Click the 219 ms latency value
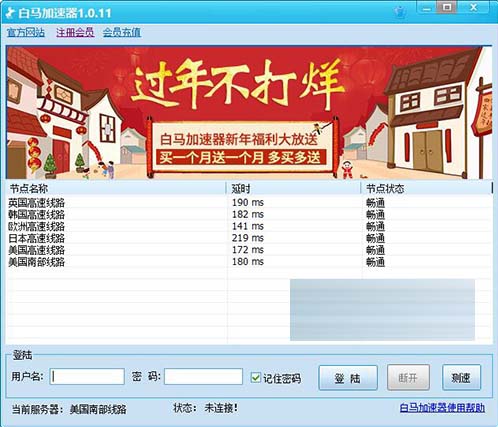The image size is (498, 427). (x=248, y=238)
